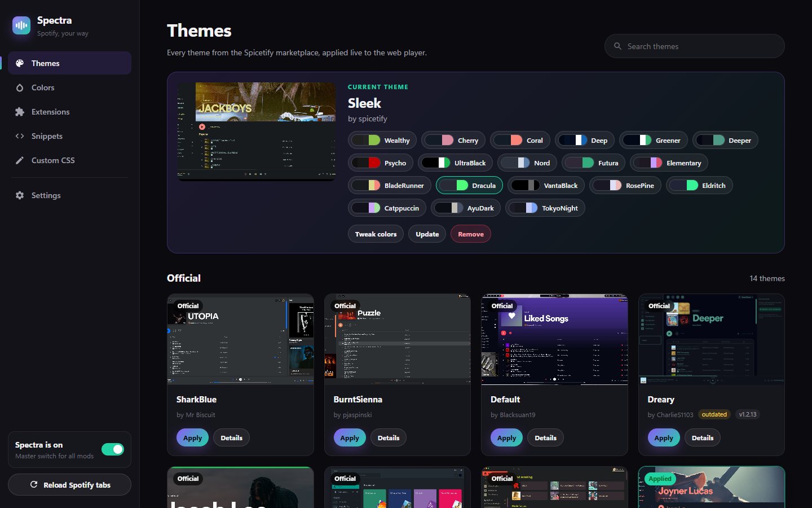This screenshot has width=812, height=508.
Task: Click the v1.2.13 version tag
Action: 748,414
